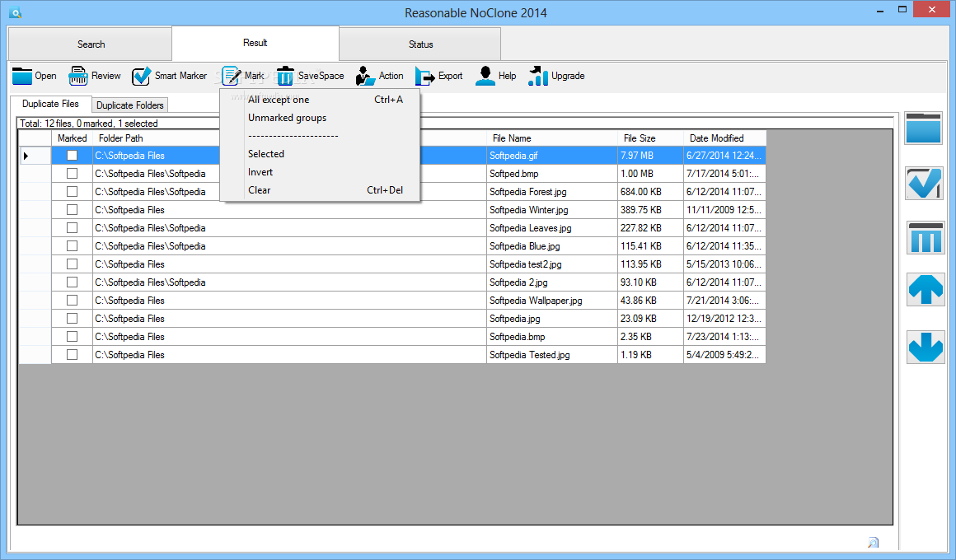The height and width of the screenshot is (560, 956).
Task: Click the Mark pencil icon
Action: pyautogui.click(x=232, y=76)
